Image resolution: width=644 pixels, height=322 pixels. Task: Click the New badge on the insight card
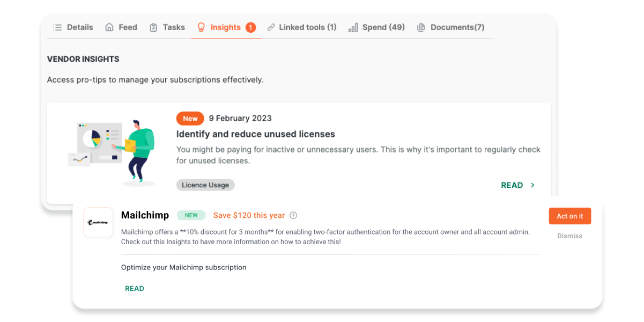tap(190, 118)
